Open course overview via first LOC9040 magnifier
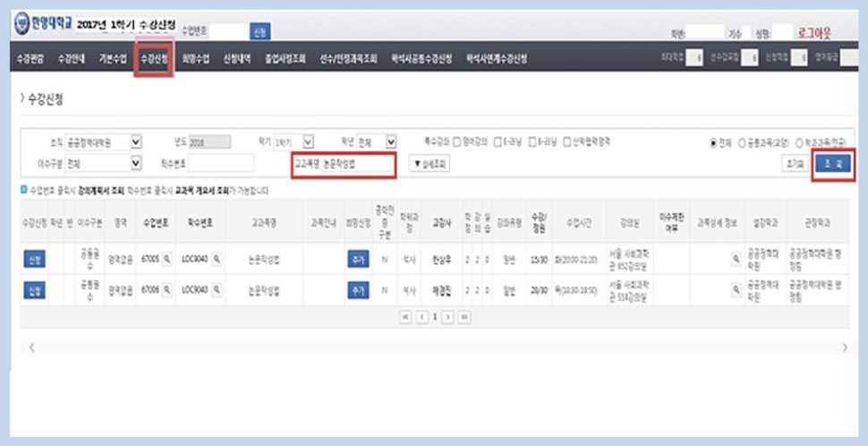868x446 pixels. tap(216, 258)
